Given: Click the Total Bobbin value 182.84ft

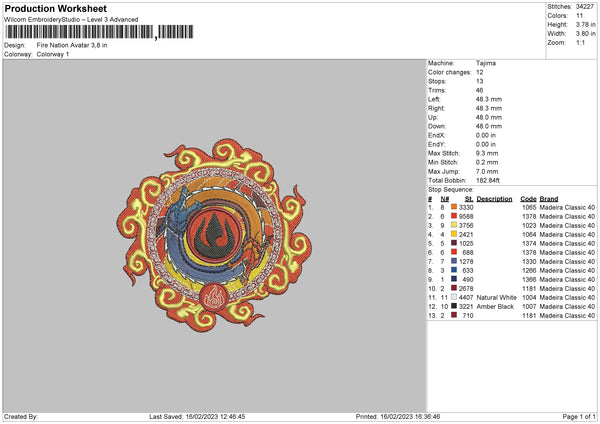Looking at the screenshot, I should [x=488, y=180].
